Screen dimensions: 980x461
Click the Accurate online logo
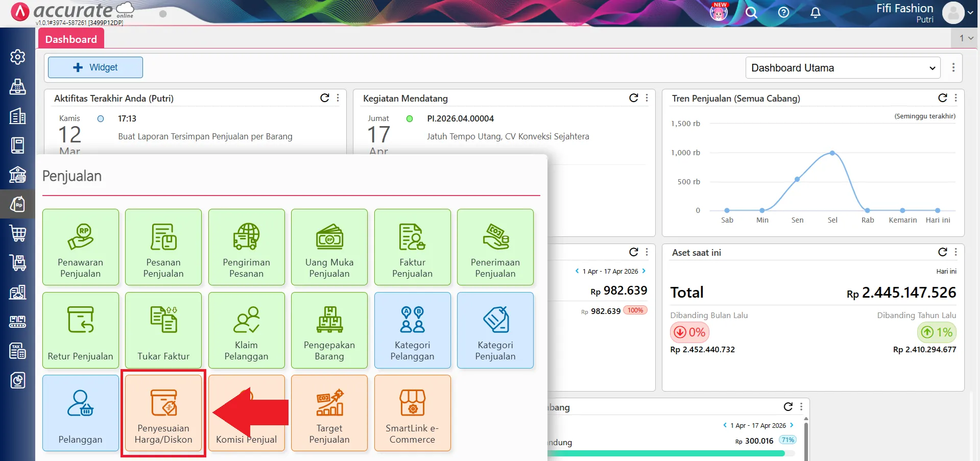point(73,12)
